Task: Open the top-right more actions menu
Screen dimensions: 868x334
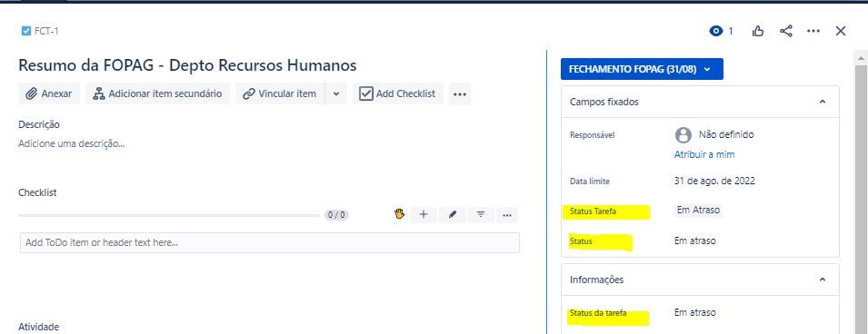Action: click(x=813, y=31)
